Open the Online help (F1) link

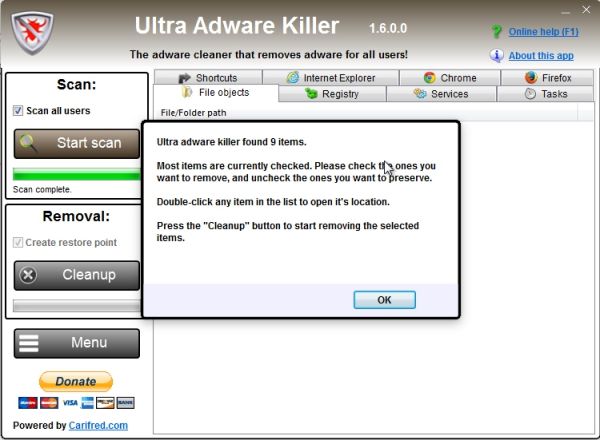point(543,32)
